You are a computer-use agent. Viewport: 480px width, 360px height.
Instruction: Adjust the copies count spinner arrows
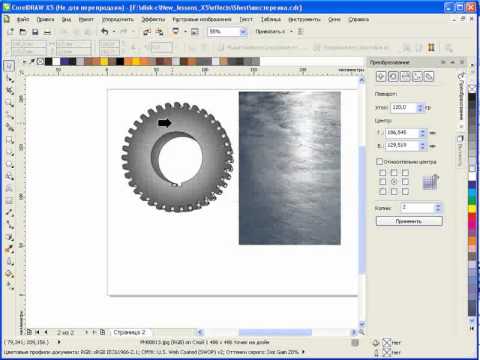(x=438, y=208)
